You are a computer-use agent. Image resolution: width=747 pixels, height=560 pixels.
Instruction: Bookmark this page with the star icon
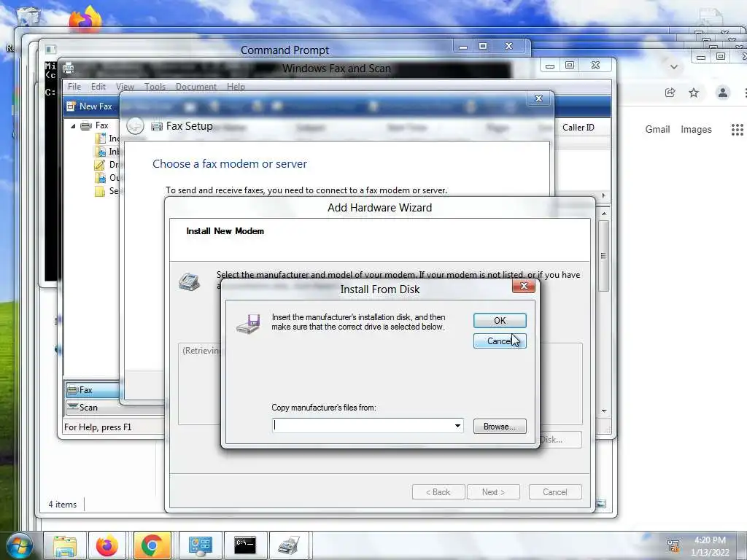[x=694, y=93]
